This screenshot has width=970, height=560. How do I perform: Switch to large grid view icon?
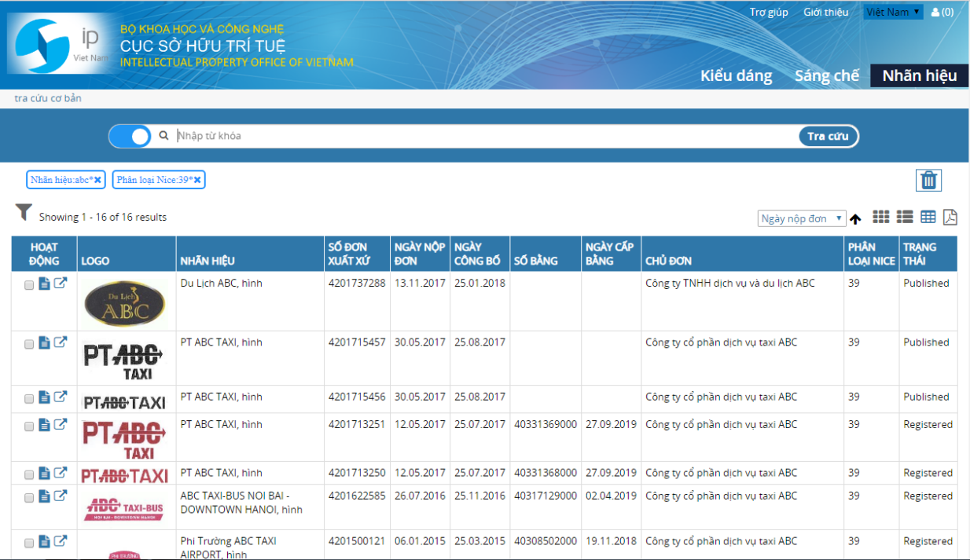[x=881, y=217]
